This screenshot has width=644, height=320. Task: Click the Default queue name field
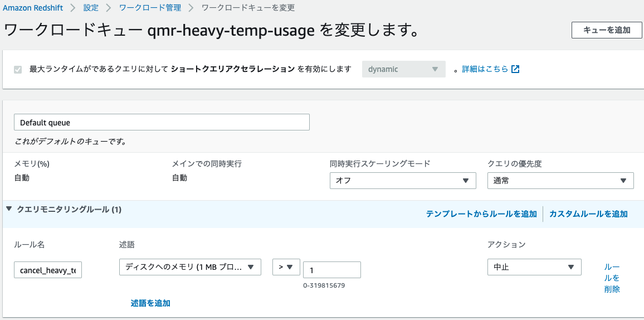[162, 123]
